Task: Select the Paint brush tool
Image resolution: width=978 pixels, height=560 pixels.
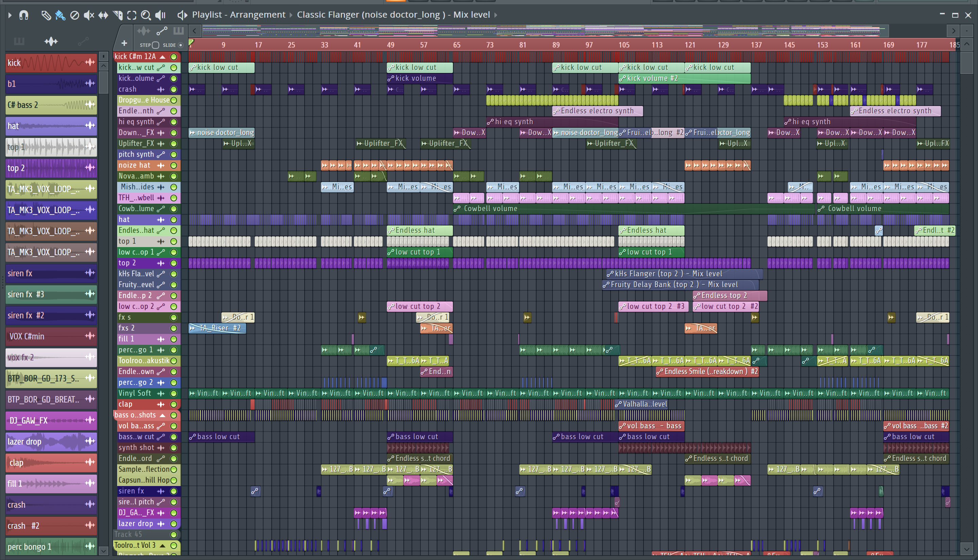Action: [60, 15]
